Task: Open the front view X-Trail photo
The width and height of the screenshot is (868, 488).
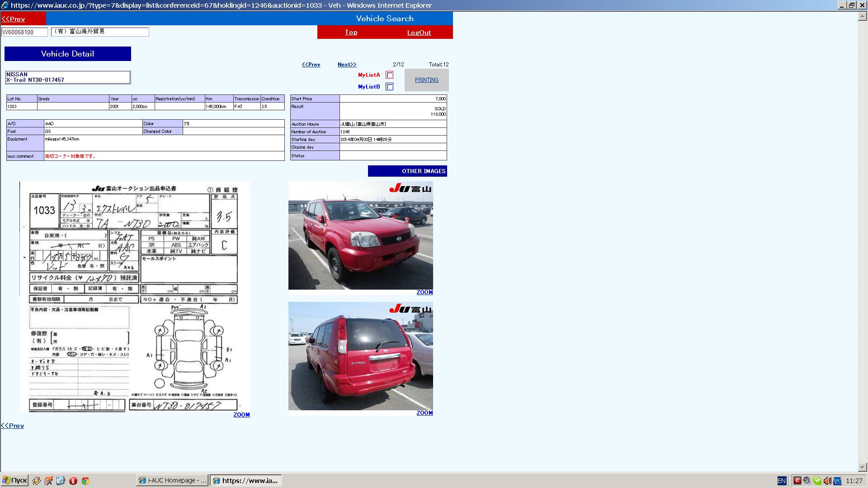Action: click(x=360, y=235)
